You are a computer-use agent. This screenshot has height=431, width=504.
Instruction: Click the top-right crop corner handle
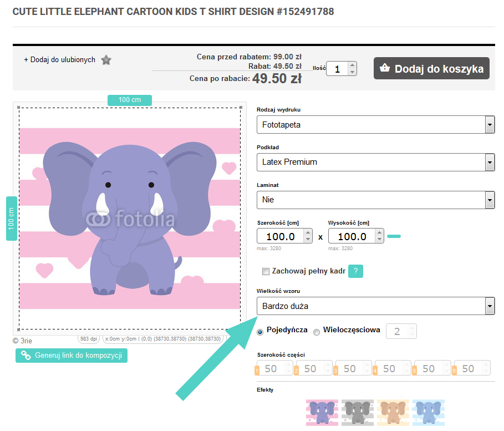[x=241, y=108]
